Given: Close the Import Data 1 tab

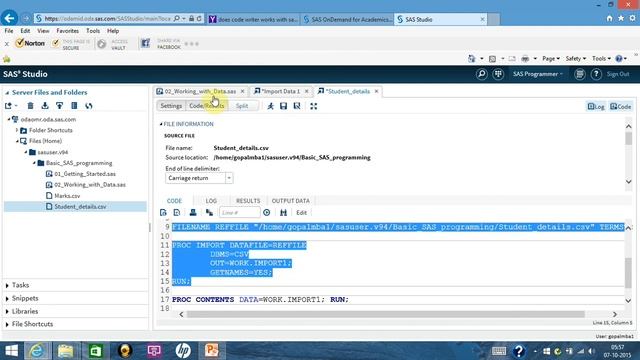Looking at the screenshot, I should pos(307,91).
